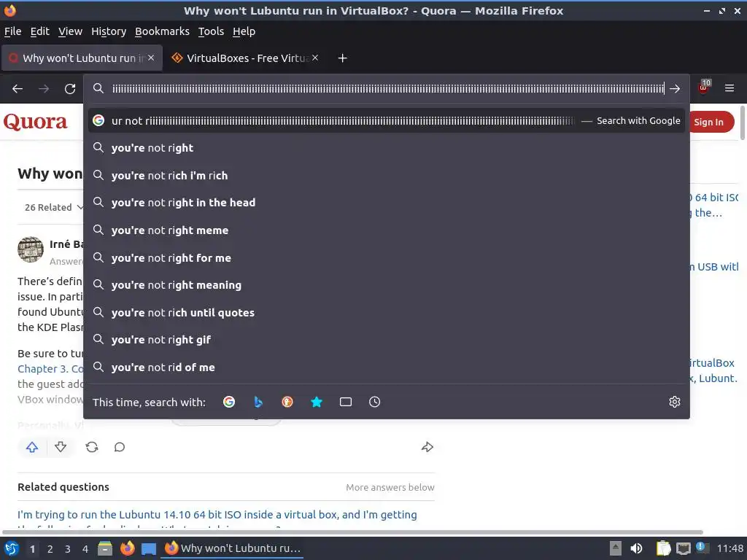This screenshot has width=747, height=560.
Task: Choose suggestion 'you're not right meme'
Action: (387, 230)
